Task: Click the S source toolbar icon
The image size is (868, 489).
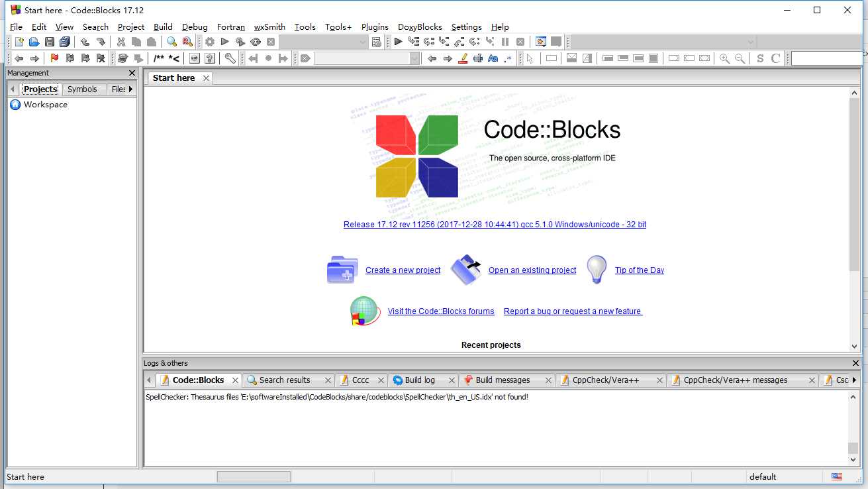Action: (760, 58)
